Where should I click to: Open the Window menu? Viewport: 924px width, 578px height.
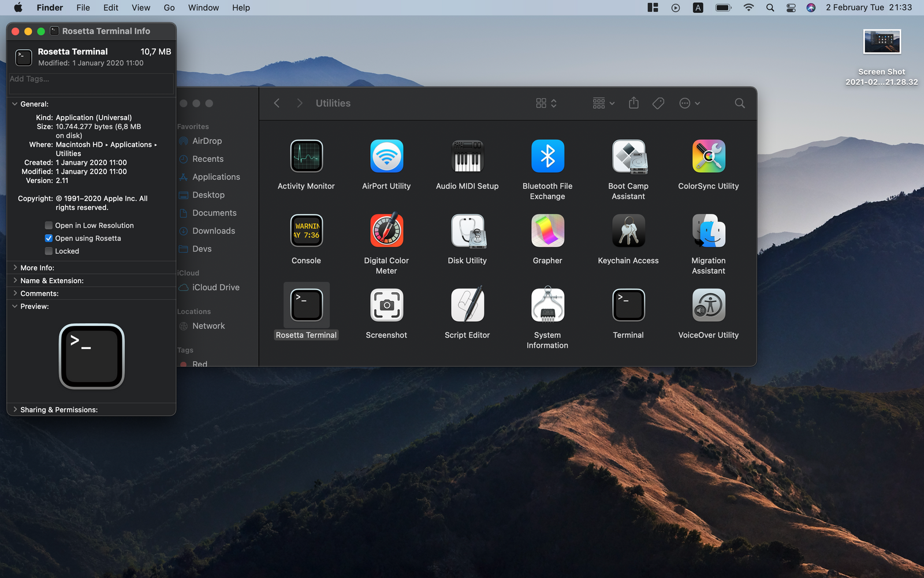click(203, 8)
